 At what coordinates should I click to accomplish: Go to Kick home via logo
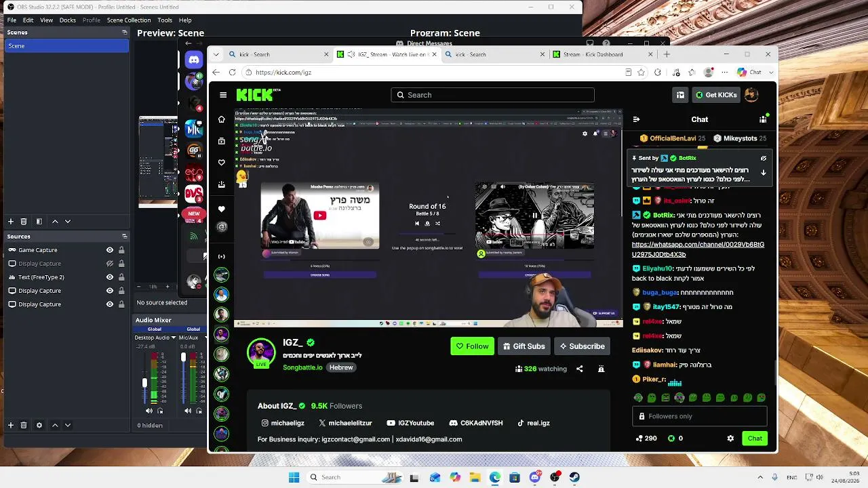pyautogui.click(x=254, y=95)
